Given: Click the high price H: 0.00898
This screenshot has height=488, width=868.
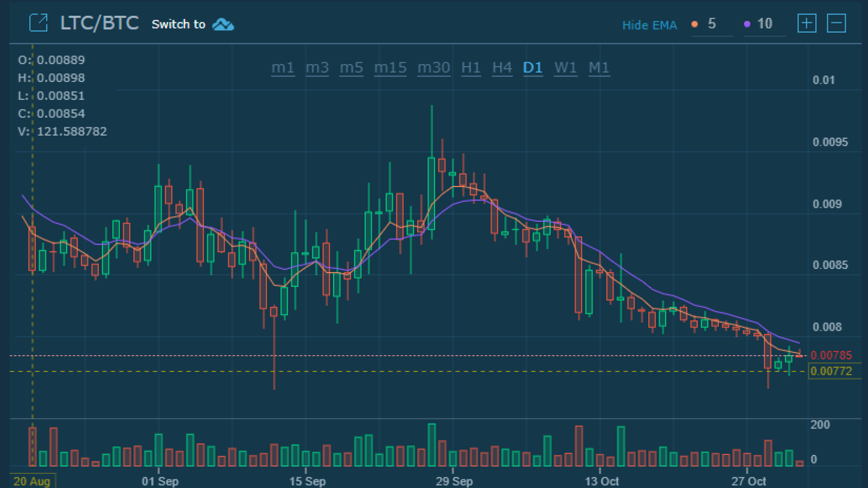Looking at the screenshot, I should [x=52, y=78].
